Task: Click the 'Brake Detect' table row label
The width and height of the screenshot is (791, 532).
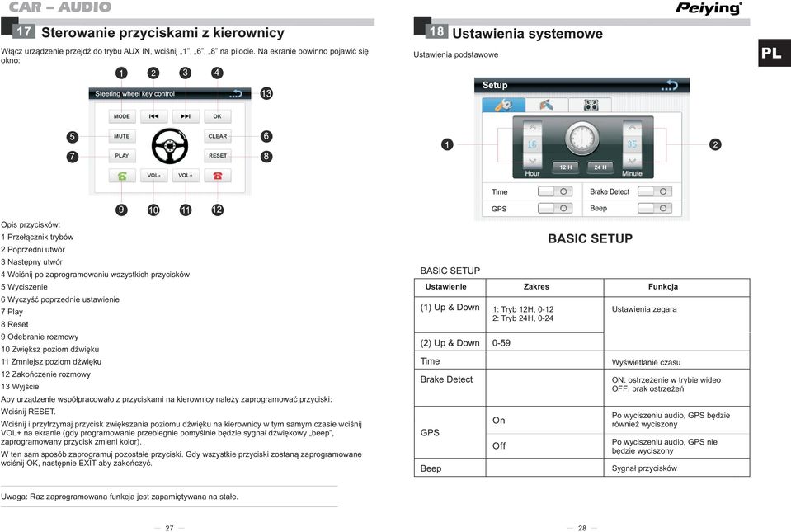Action: [446, 379]
